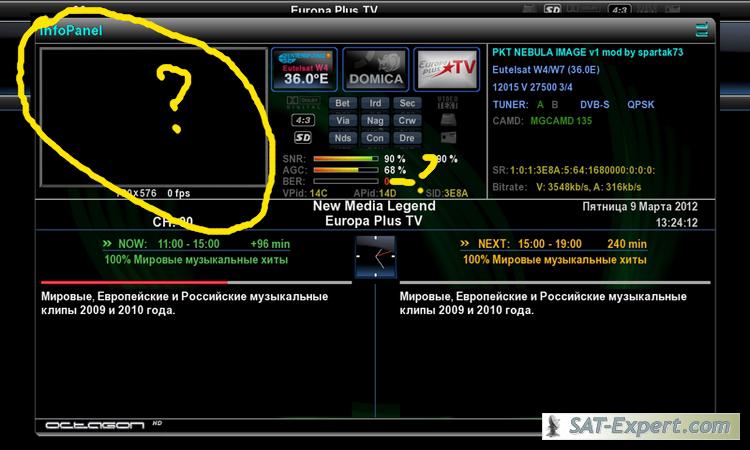Image resolution: width=750 pixels, height=450 pixels.
Task: Toggle the Dre (DRE-Crypt) CAID indicator
Action: [407, 138]
